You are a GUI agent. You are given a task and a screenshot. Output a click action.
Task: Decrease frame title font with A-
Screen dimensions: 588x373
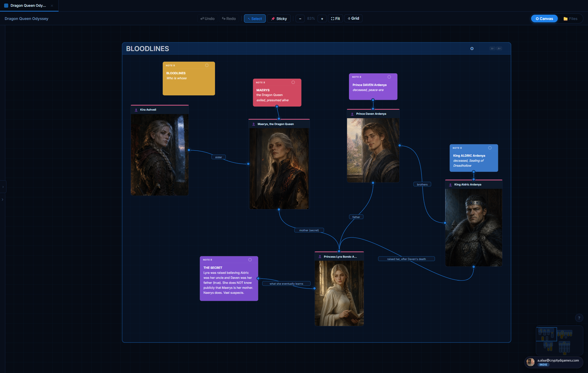pyautogui.click(x=492, y=48)
